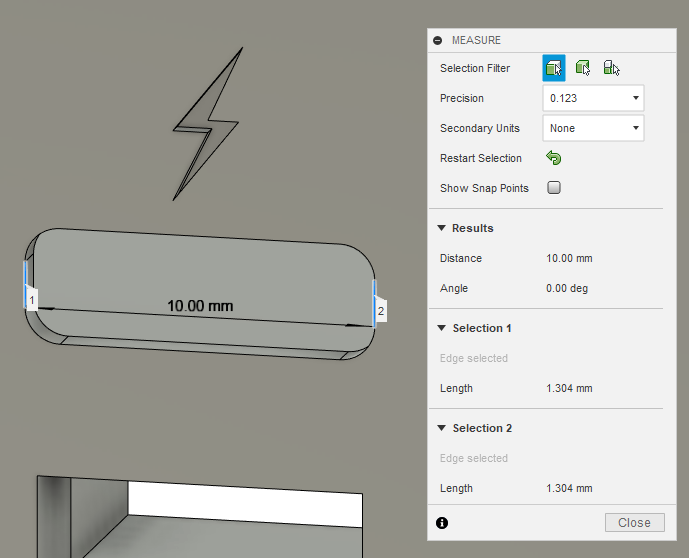Click selection marker 2 on the slot edge
The image size is (689, 558).
[381, 311]
